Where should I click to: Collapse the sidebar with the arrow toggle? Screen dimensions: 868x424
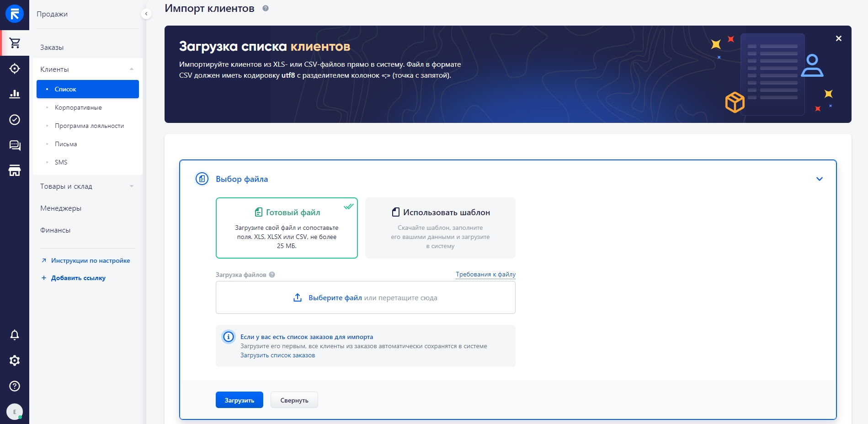pyautogui.click(x=146, y=14)
